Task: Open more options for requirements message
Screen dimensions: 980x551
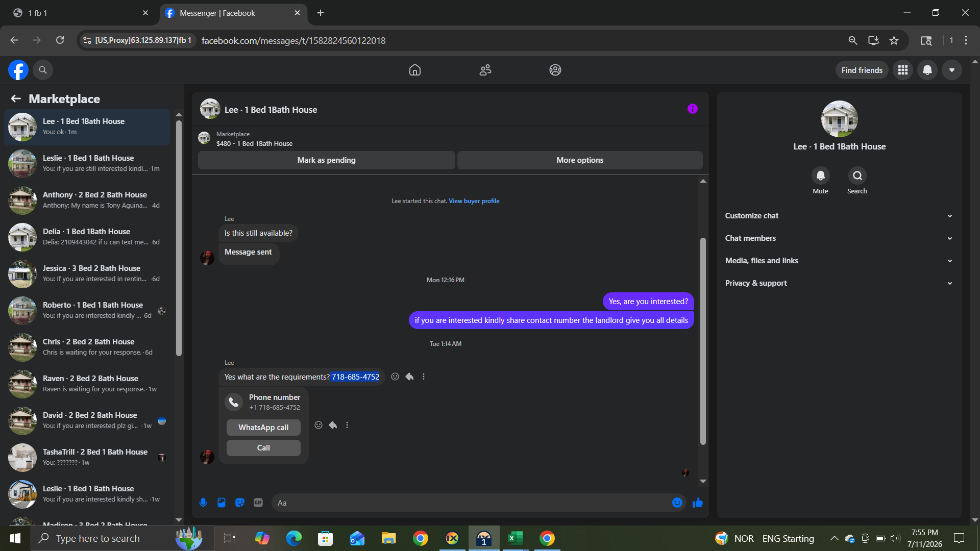Action: [x=424, y=377]
